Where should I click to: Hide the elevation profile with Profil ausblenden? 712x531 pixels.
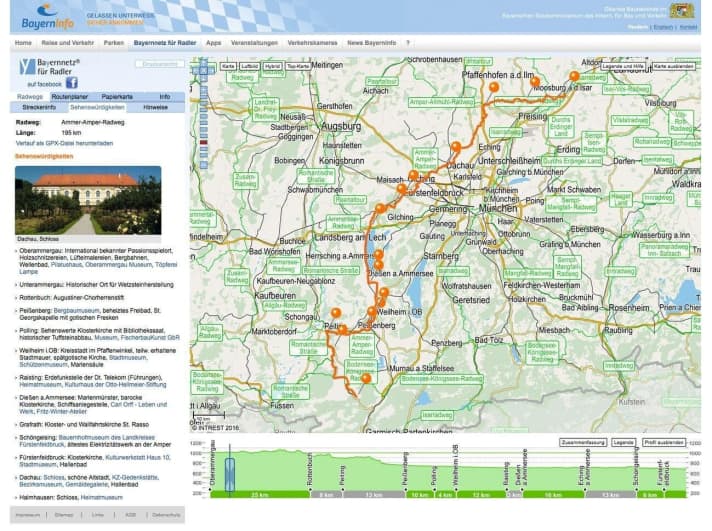coord(662,441)
